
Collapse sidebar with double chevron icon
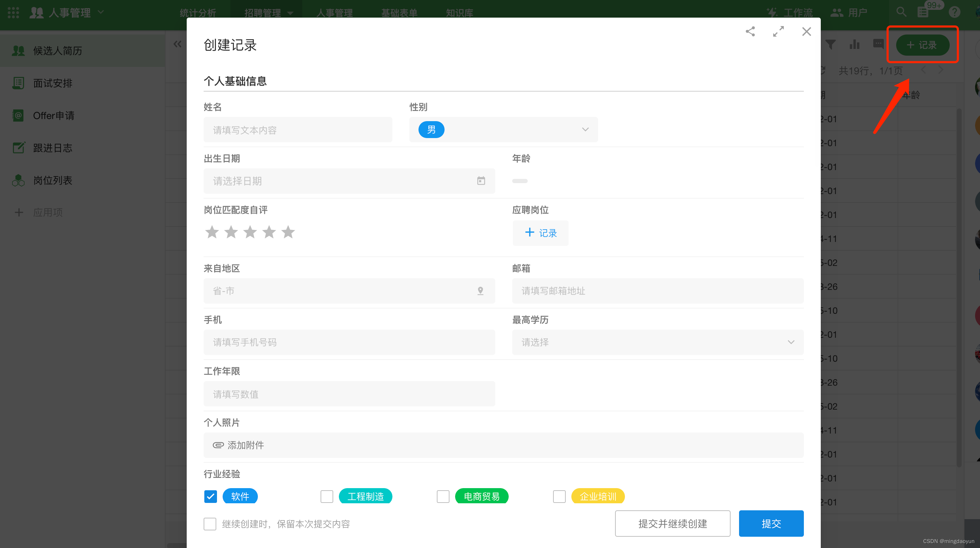(177, 44)
